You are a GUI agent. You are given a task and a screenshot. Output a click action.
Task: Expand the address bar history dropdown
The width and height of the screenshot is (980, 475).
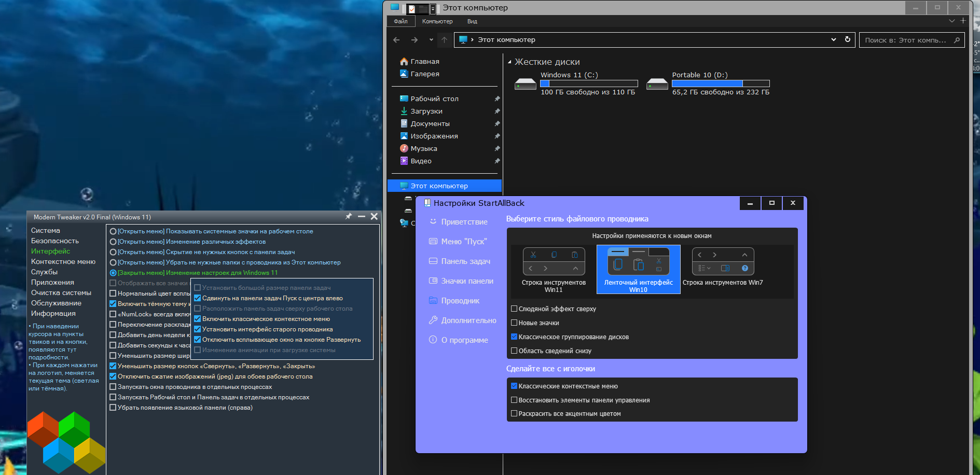point(834,39)
